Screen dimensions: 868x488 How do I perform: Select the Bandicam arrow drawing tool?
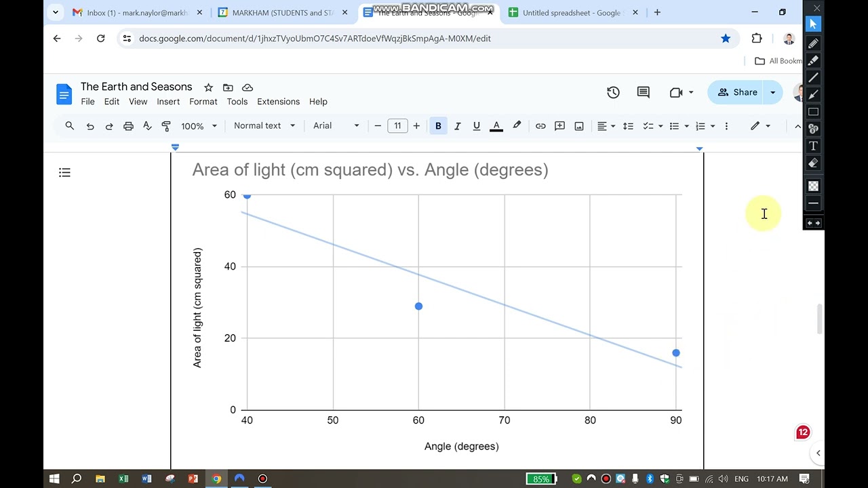813,94
